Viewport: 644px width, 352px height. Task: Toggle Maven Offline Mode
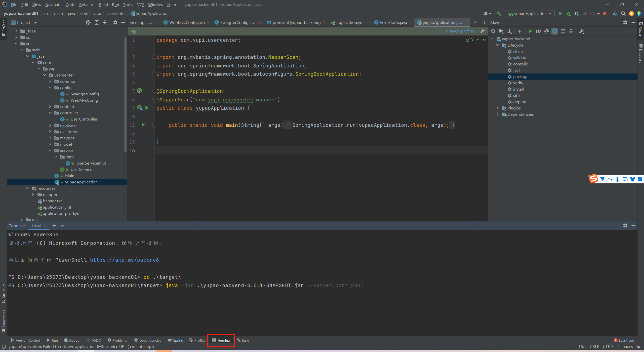coord(546,31)
